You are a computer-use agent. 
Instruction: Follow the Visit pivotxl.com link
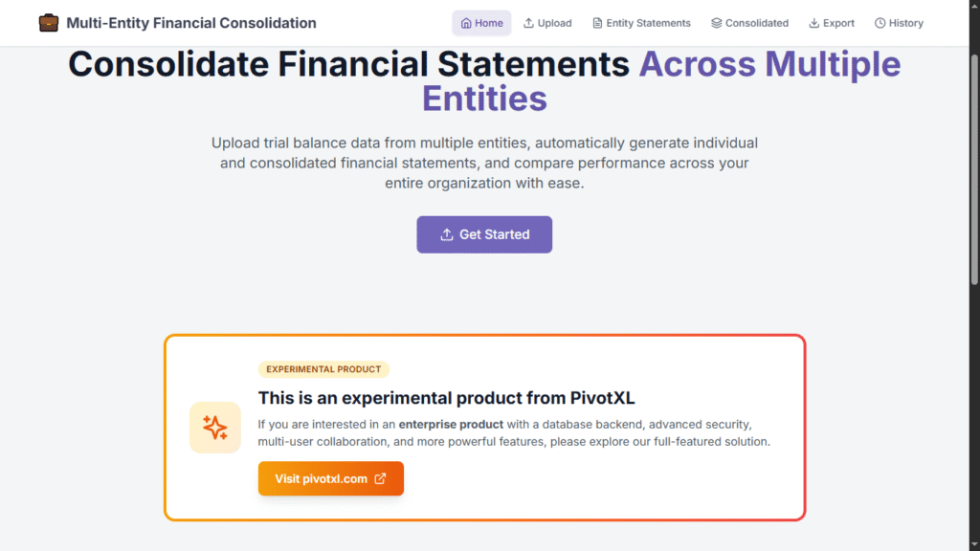(321, 478)
